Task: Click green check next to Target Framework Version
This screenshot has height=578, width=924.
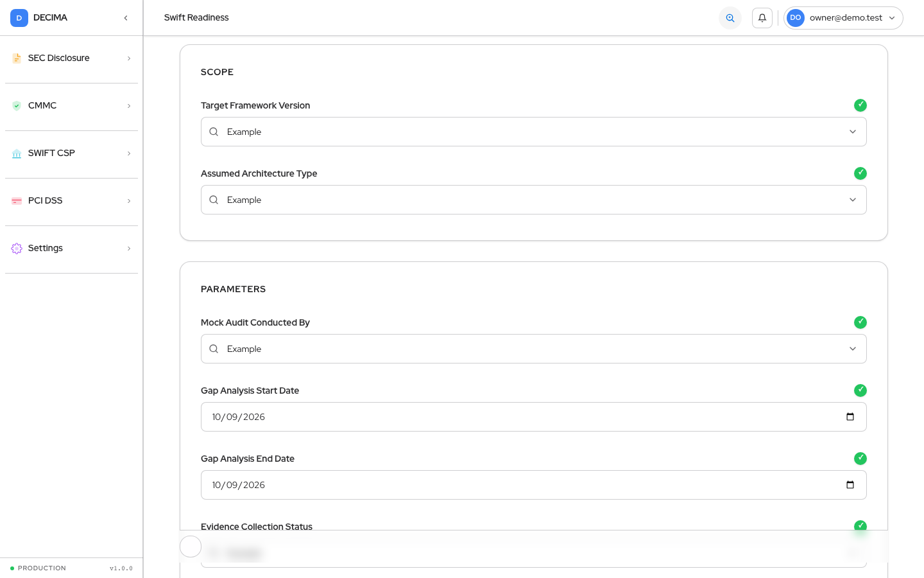Action: pyautogui.click(x=860, y=105)
